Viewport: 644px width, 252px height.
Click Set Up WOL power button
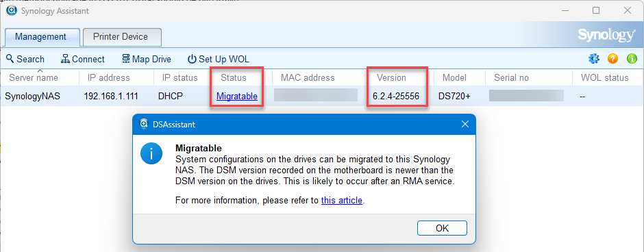(x=219, y=59)
